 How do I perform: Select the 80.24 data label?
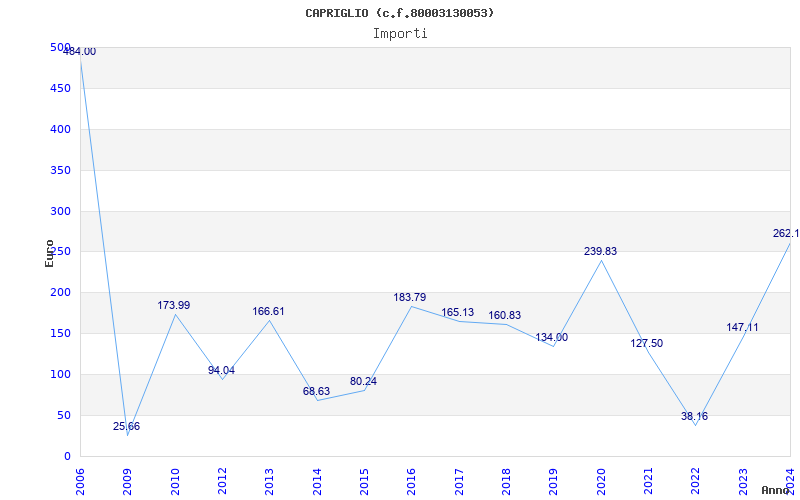[x=363, y=381]
